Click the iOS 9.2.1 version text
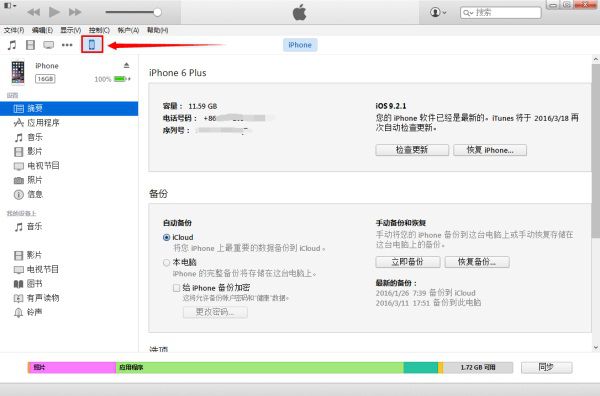 tap(391, 106)
